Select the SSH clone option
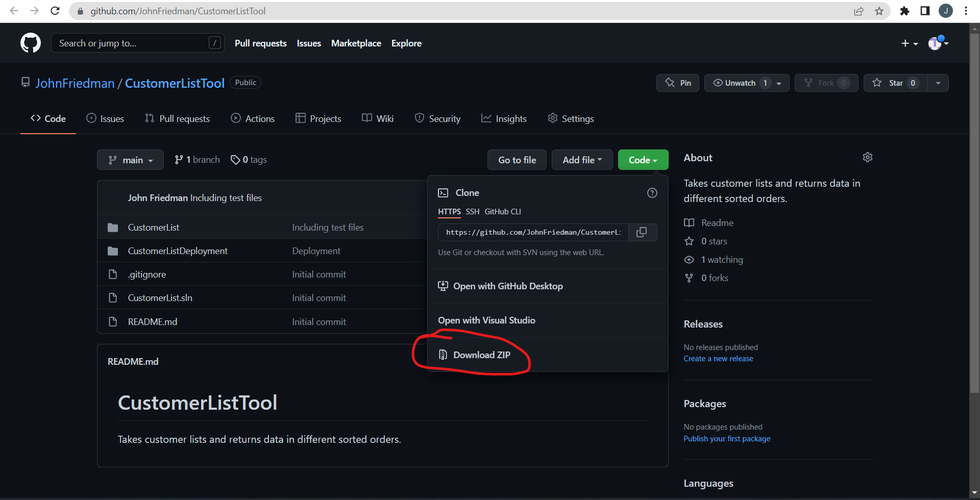Image resolution: width=980 pixels, height=500 pixels. (473, 212)
